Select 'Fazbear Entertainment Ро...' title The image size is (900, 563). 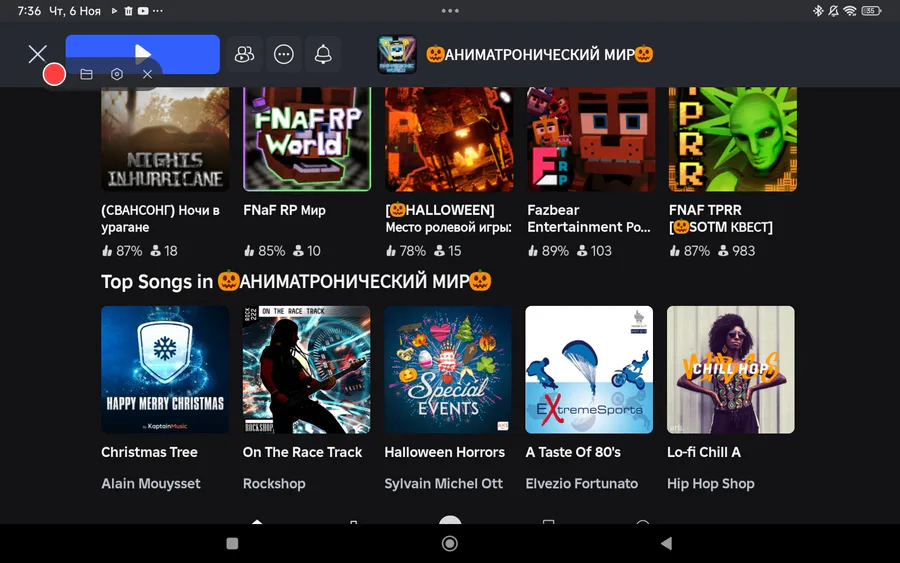click(x=589, y=219)
